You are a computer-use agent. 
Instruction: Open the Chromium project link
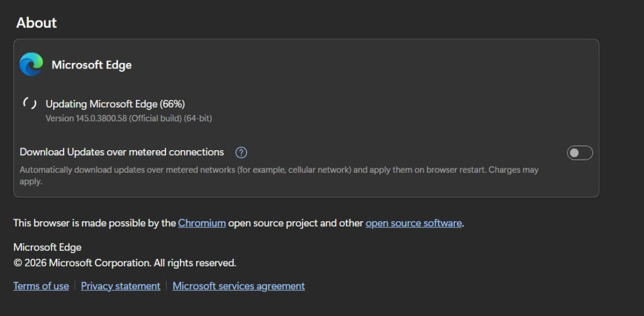pyautogui.click(x=202, y=223)
